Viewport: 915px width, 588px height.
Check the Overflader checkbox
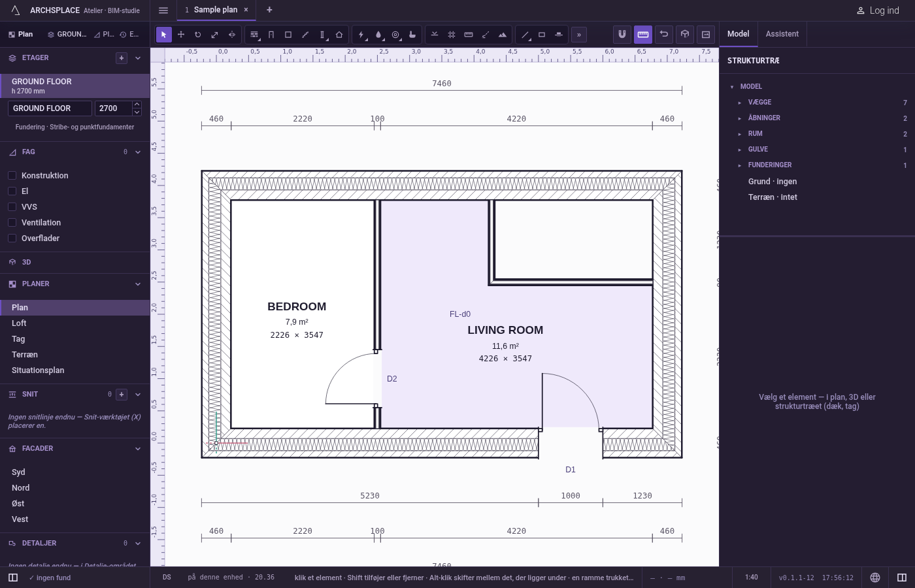pos(12,238)
